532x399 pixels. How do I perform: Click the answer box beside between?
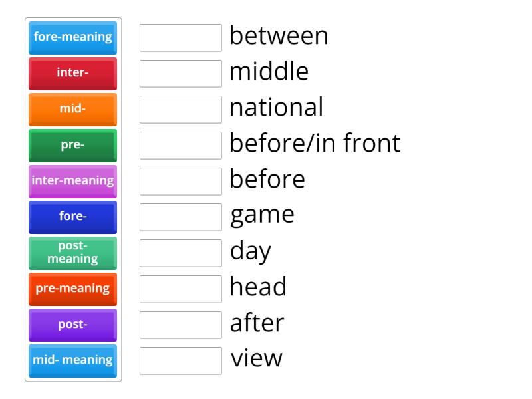[180, 38]
